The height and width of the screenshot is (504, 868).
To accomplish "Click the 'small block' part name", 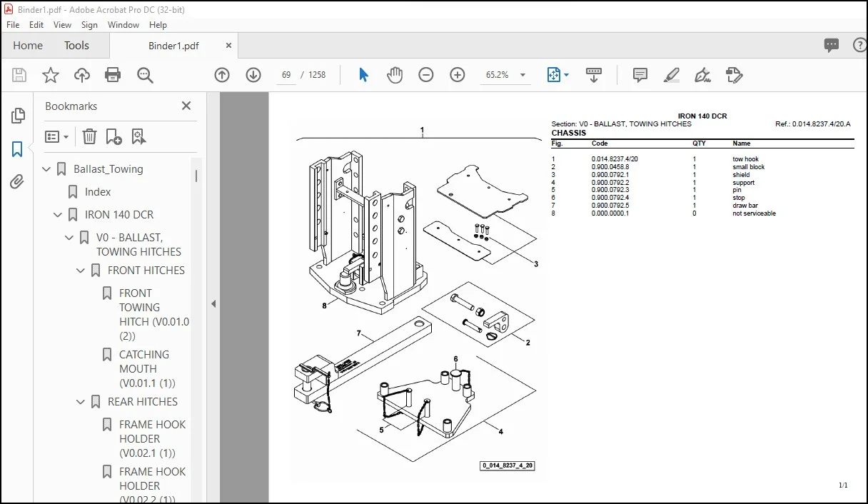I will tap(749, 167).
